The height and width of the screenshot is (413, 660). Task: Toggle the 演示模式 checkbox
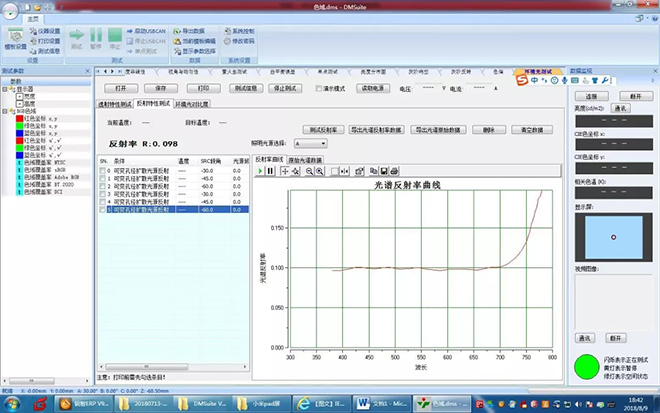(x=318, y=88)
